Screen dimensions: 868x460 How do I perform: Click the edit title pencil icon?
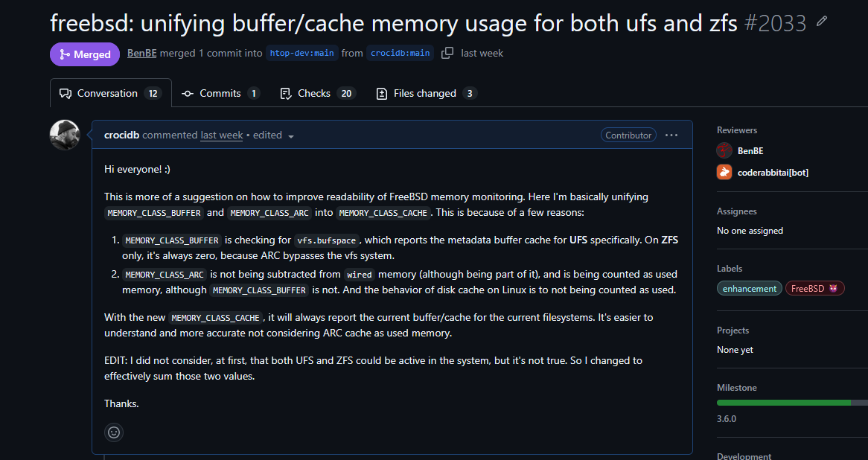822,22
